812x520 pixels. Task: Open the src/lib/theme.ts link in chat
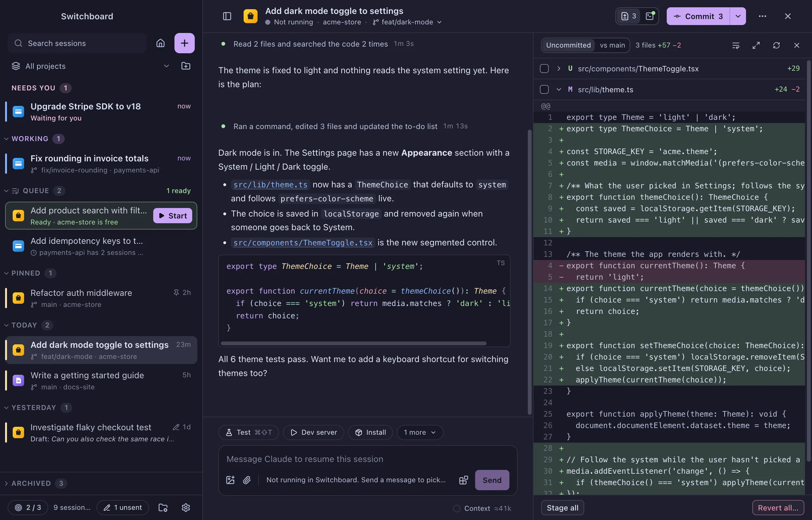[270, 185]
